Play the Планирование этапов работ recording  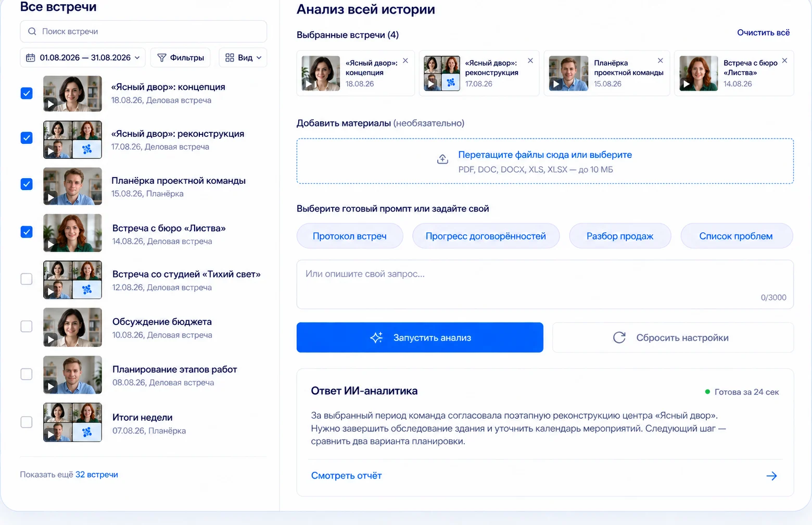pos(50,386)
